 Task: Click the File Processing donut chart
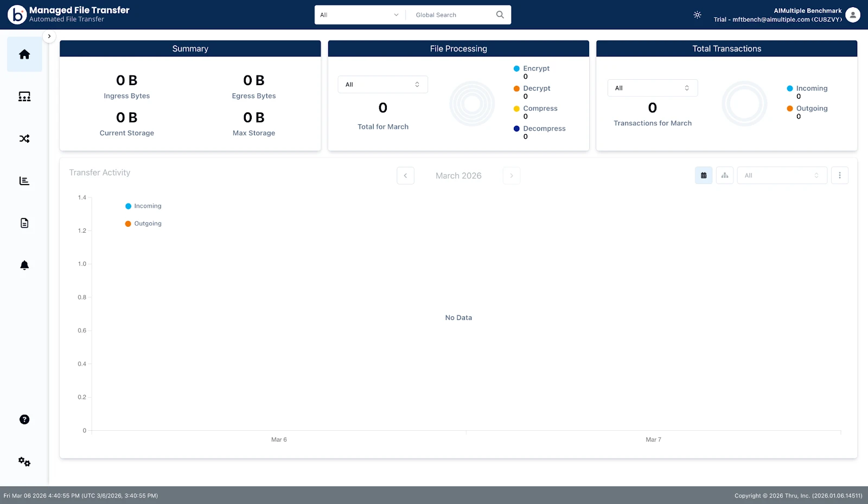click(x=472, y=104)
